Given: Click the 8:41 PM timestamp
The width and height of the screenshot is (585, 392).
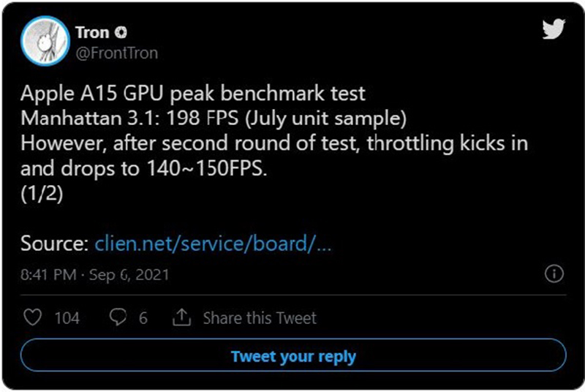Looking at the screenshot, I should 50,275.
